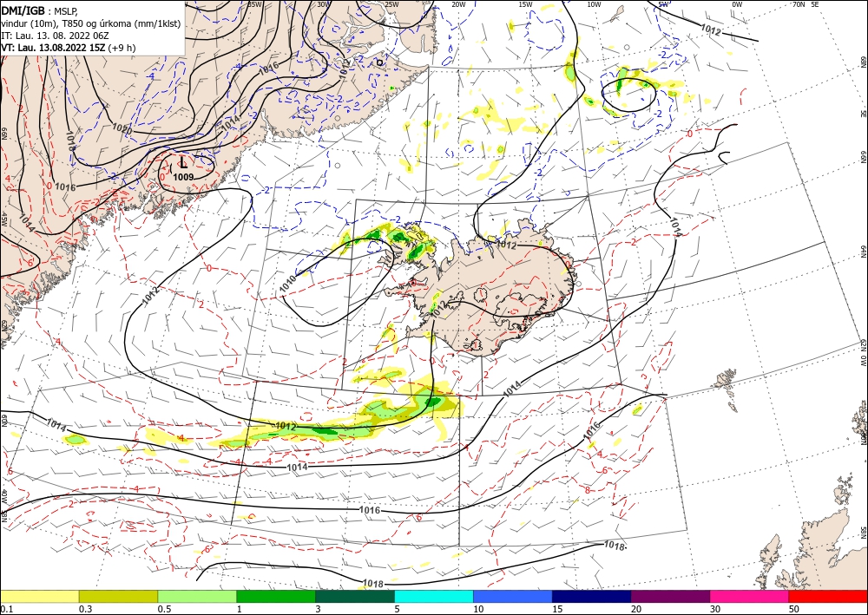Pick the pink 30–50 mm legend swatch
868x615 pixels.
(x=750, y=596)
